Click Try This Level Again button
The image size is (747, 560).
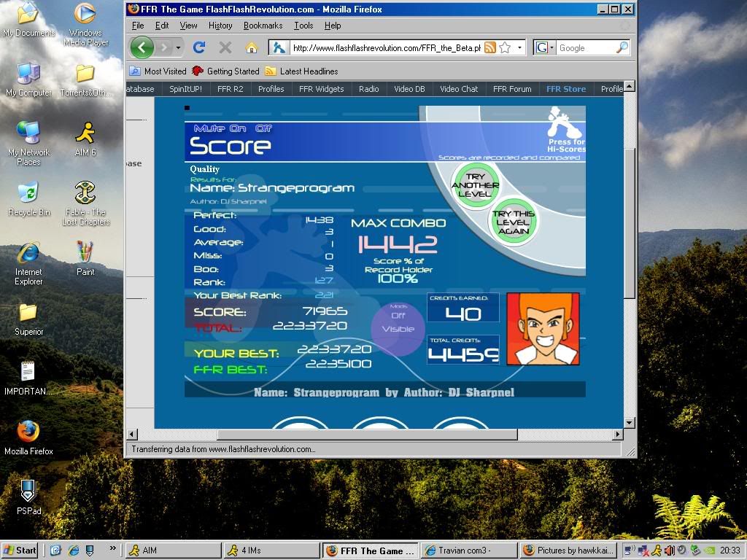pyautogui.click(x=514, y=222)
